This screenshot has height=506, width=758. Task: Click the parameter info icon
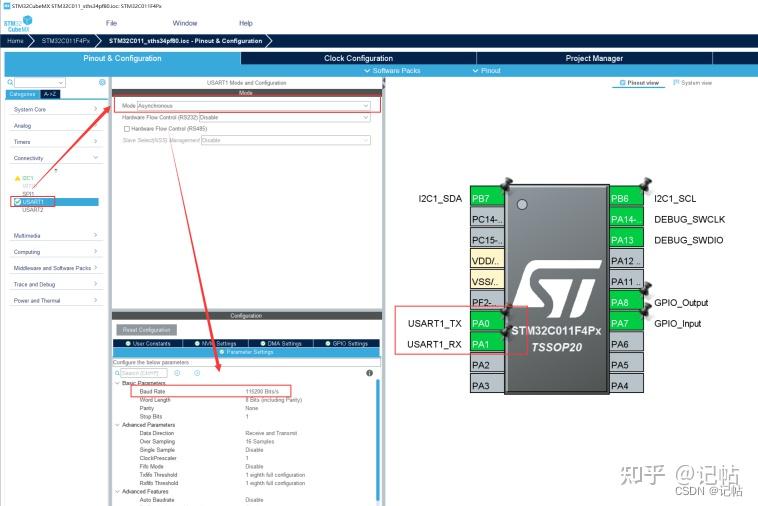coord(369,373)
